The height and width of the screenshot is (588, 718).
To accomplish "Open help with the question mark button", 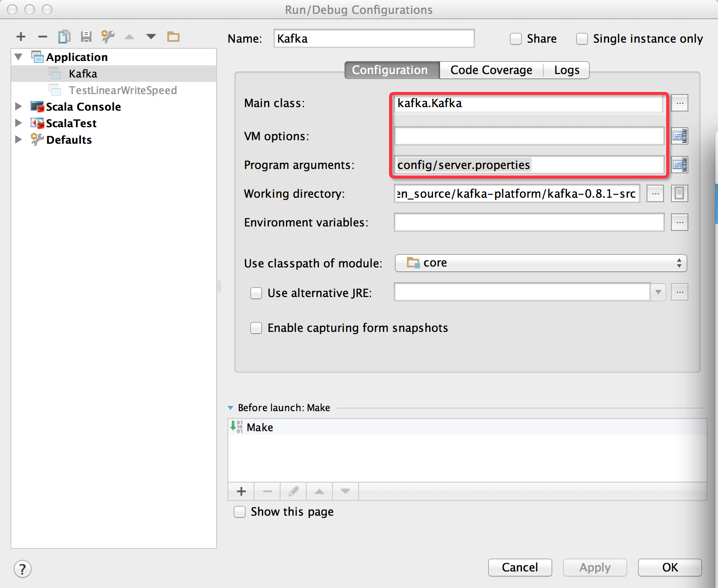I will coord(23,569).
